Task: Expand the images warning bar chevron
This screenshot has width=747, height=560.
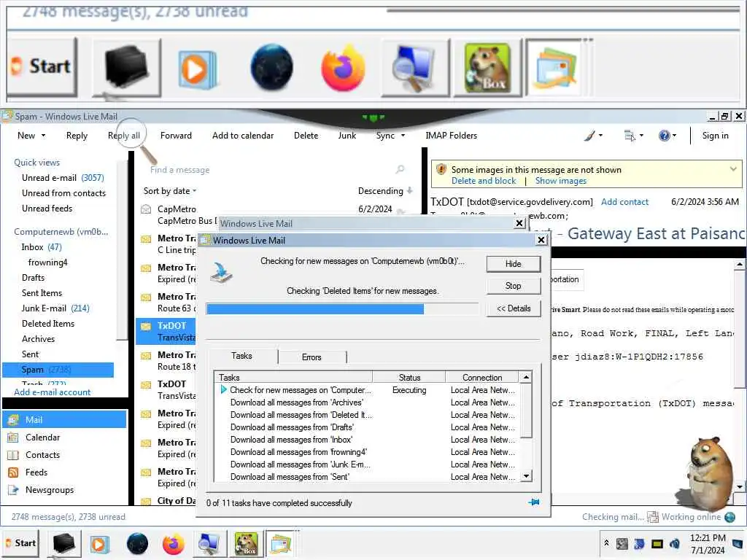Action: [733, 169]
